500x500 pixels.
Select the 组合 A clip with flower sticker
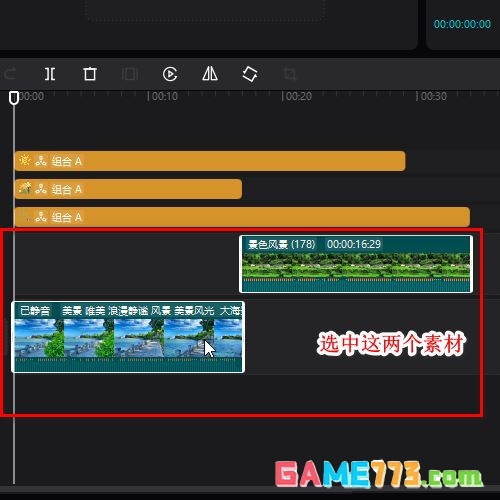[128, 189]
